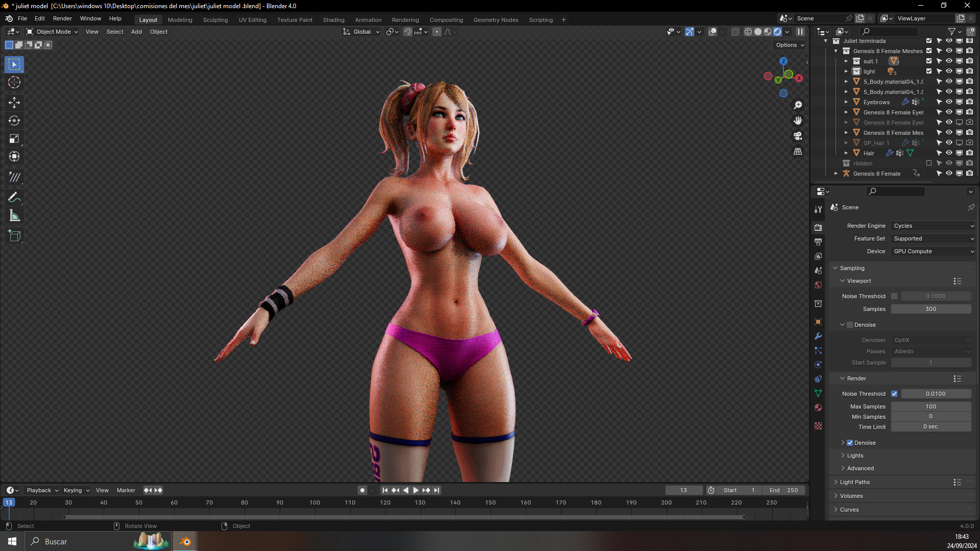
Task: Activate the Rotate tool
Action: 14,121
